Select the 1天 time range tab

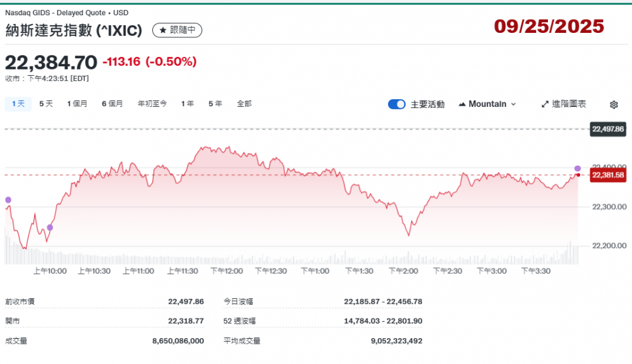[17, 104]
